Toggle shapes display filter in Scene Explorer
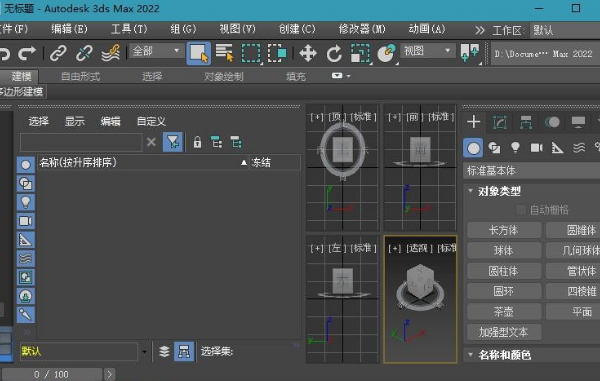The width and height of the screenshot is (600, 381). pyautogui.click(x=26, y=184)
